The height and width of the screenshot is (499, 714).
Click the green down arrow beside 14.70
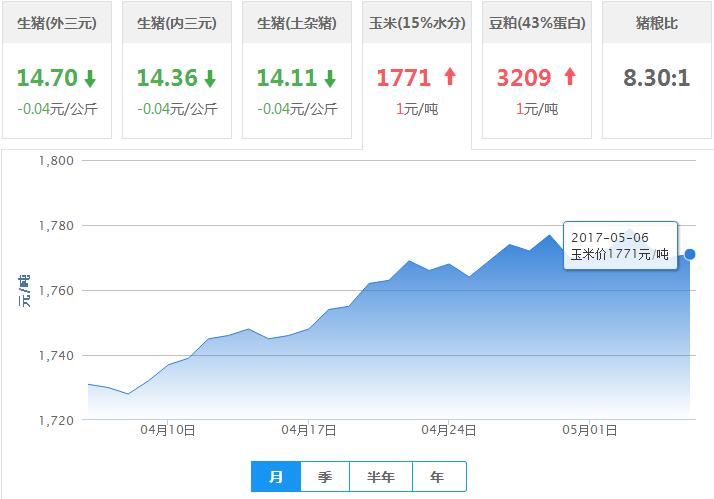point(90,78)
